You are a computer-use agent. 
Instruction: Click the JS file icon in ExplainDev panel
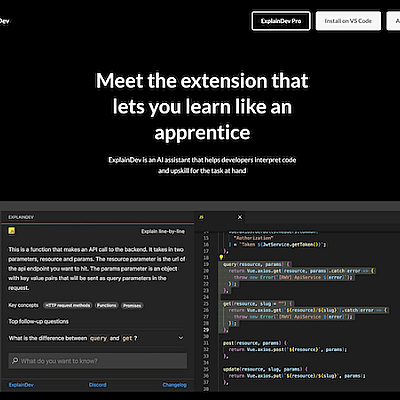[x=12, y=231]
